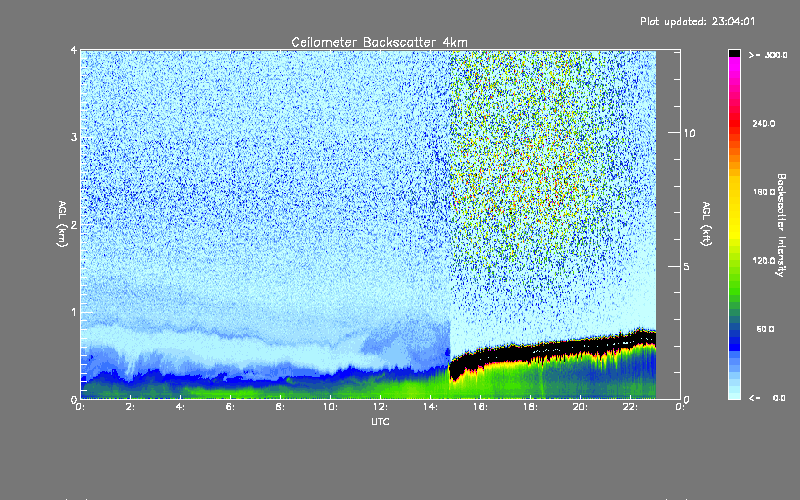This screenshot has width=800, height=500.
Task: Click the "22:" UTC hour tick
Action: 631,407
